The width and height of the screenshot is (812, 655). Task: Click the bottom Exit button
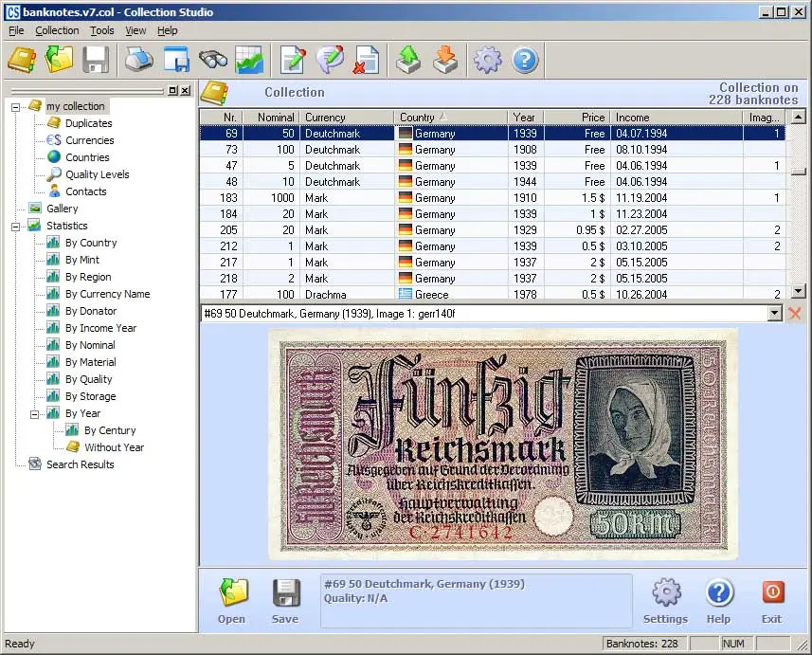point(772,601)
